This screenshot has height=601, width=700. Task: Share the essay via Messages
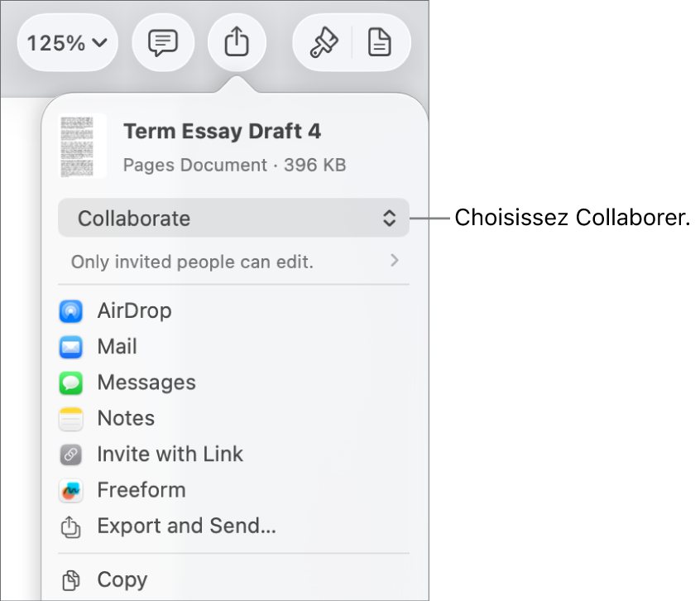coord(146,382)
